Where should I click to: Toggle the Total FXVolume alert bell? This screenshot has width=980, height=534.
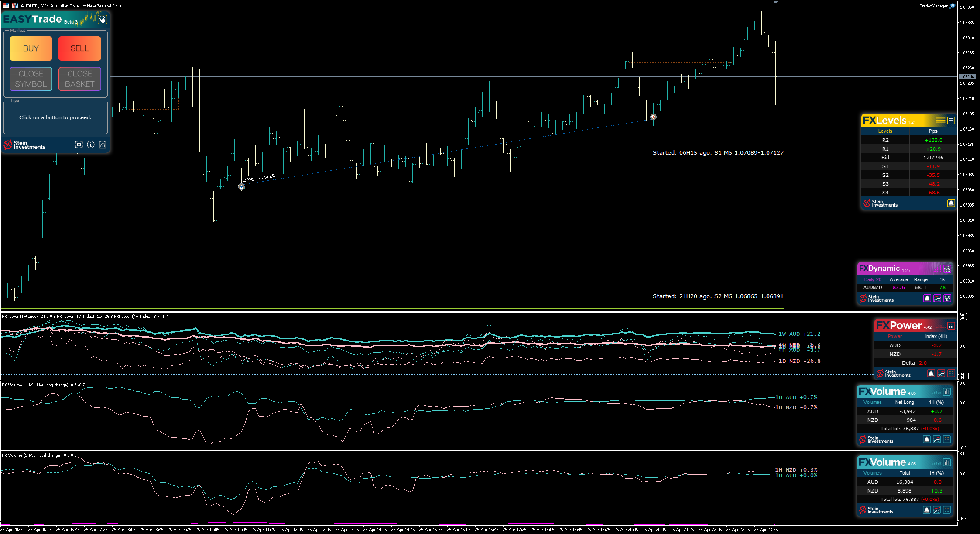pos(927,510)
